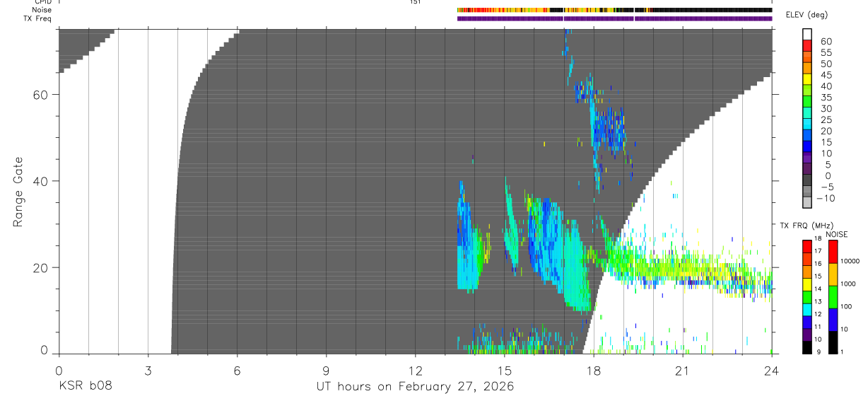Pick the red top segment of TX FRQ bar
The image size is (868, 401).
click(807, 247)
